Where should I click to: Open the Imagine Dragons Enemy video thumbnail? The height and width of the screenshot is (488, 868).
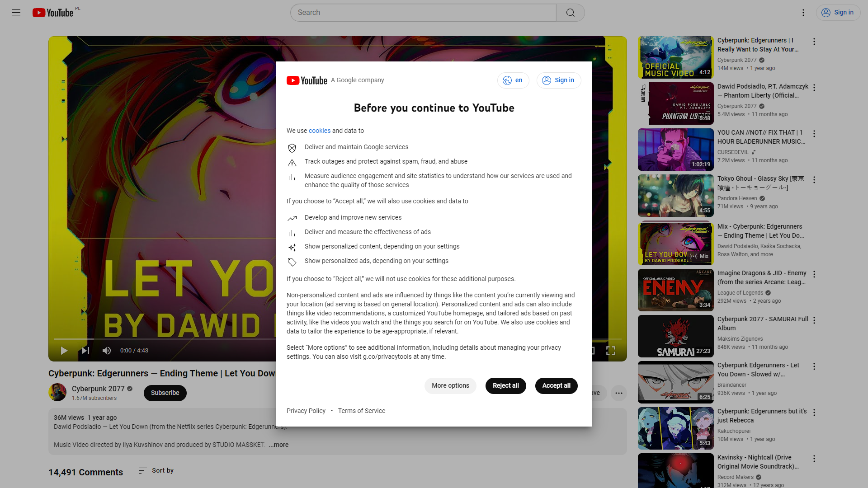click(675, 290)
